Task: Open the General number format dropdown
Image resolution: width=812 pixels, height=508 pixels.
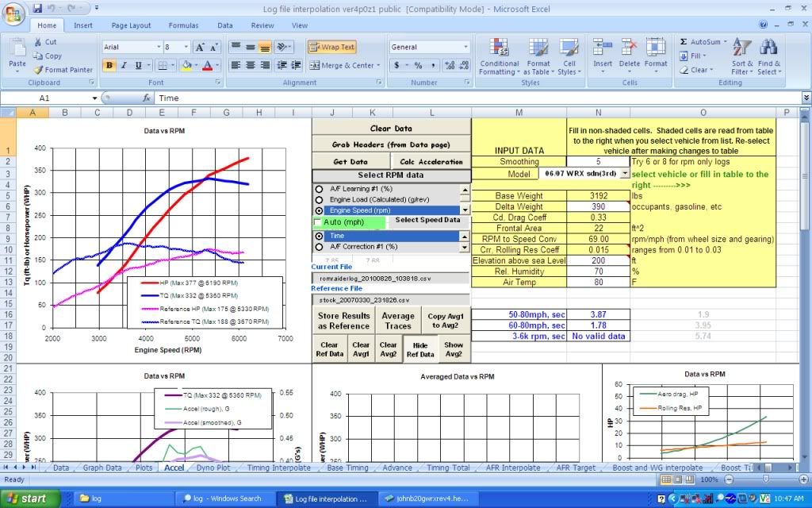Action: tap(465, 48)
